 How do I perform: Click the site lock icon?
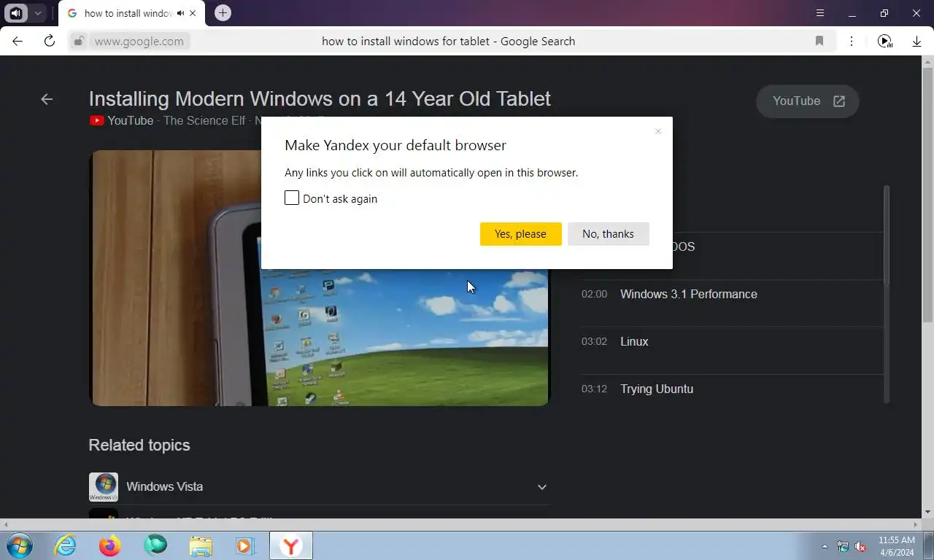[x=79, y=41]
